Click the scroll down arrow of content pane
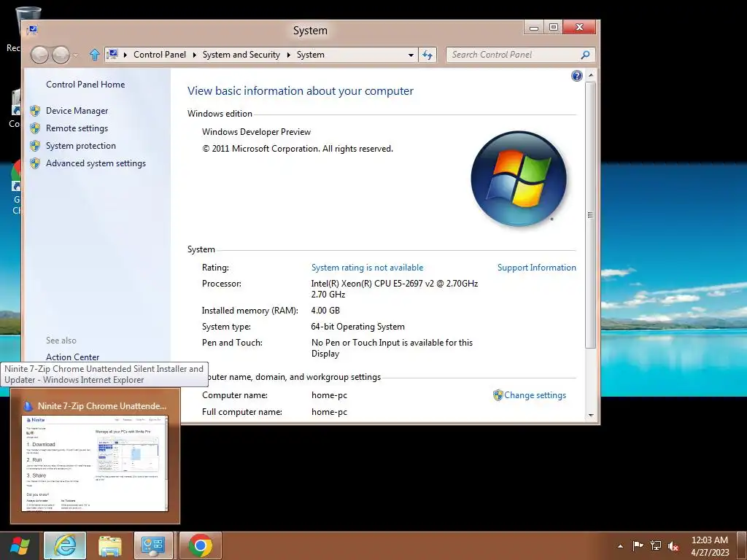Image resolution: width=747 pixels, height=560 pixels. [591, 415]
